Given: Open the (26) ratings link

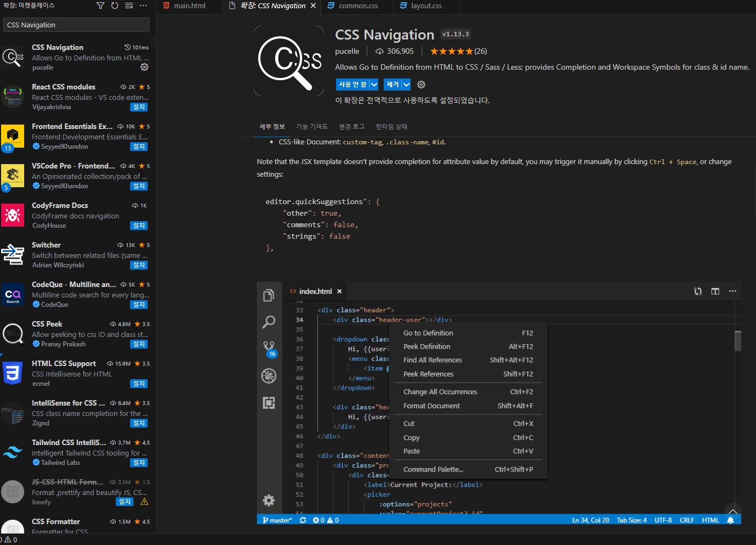Looking at the screenshot, I should click(481, 51).
